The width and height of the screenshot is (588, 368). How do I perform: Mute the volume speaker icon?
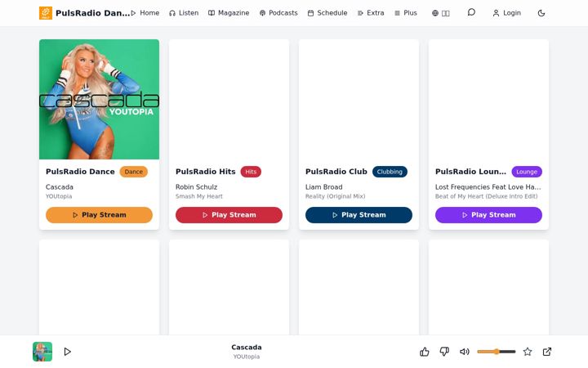[464, 352]
